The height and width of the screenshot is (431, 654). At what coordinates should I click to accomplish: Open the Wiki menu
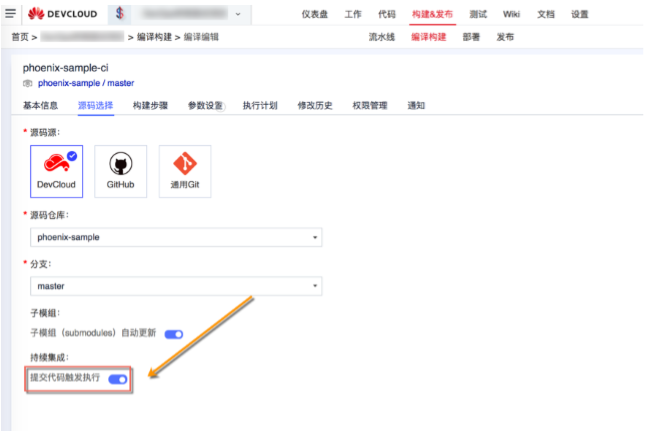point(511,14)
